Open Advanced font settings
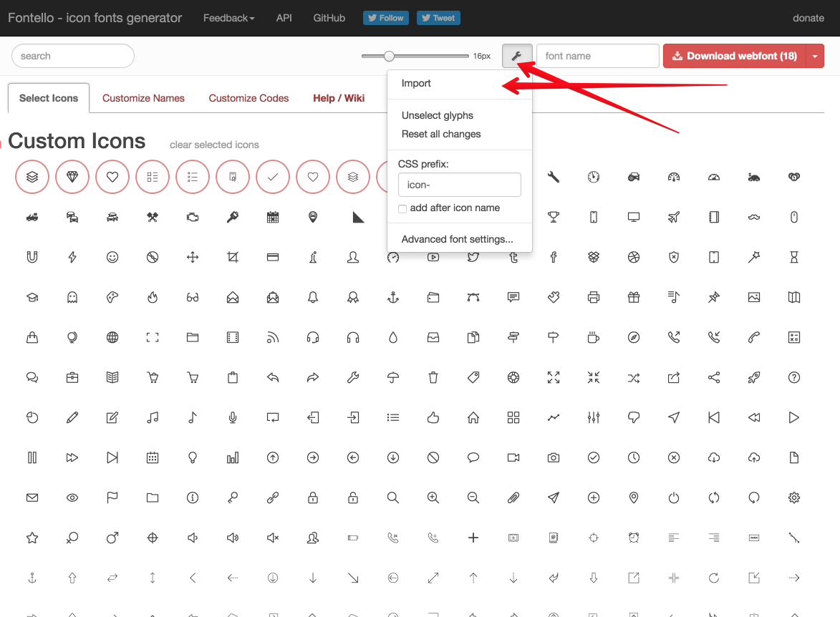 tap(459, 239)
